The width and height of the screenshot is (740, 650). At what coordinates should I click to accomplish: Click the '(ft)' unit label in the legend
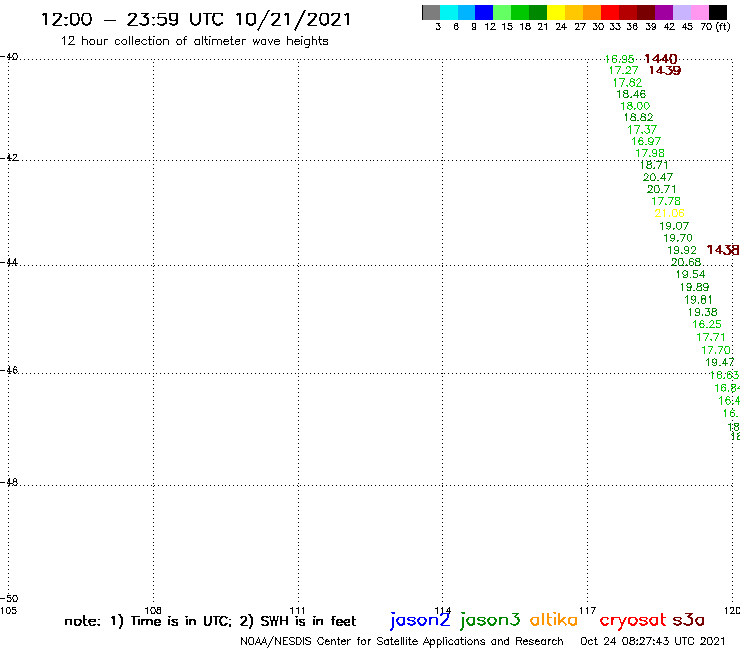[x=723, y=26]
